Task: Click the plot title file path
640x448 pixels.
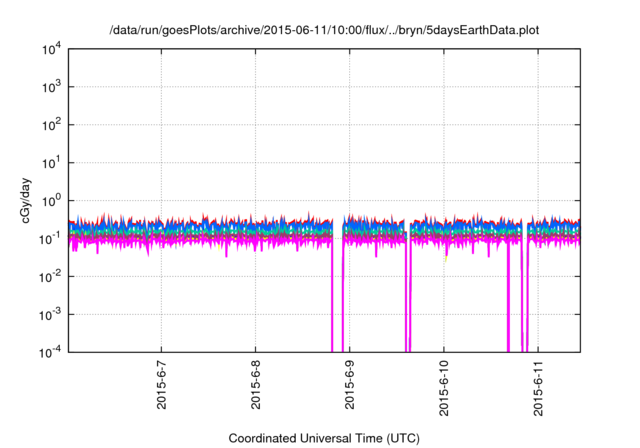Action: tap(324, 30)
